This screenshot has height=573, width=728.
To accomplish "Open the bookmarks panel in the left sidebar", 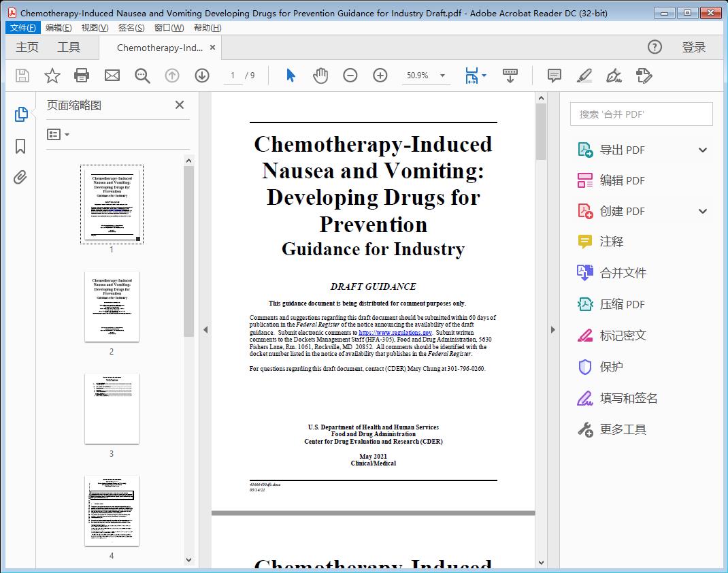I will click(x=20, y=146).
